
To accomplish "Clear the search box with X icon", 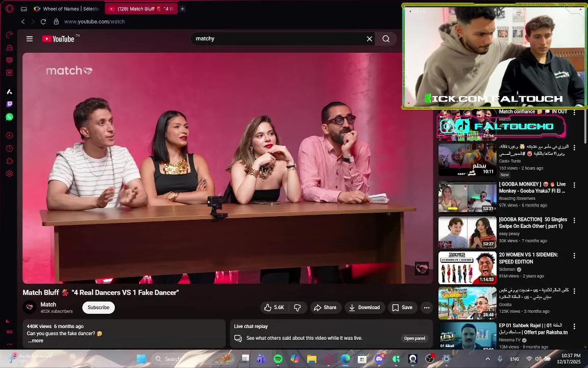I will (370, 39).
